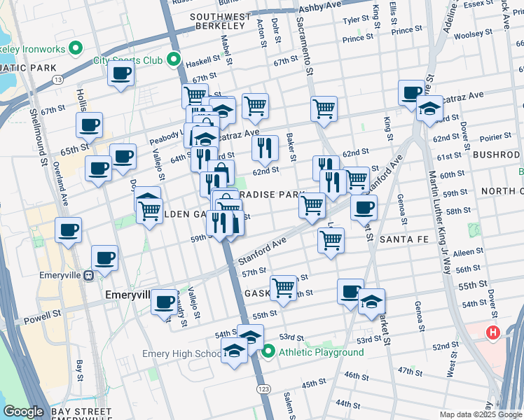524x420 pixels.
Task: Click the hospital H marker
Action: 492,333
